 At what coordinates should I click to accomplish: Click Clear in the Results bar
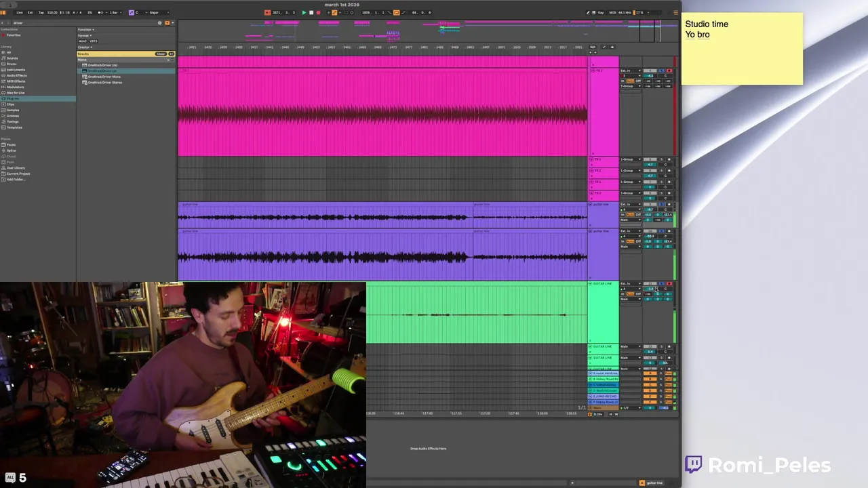tap(161, 54)
